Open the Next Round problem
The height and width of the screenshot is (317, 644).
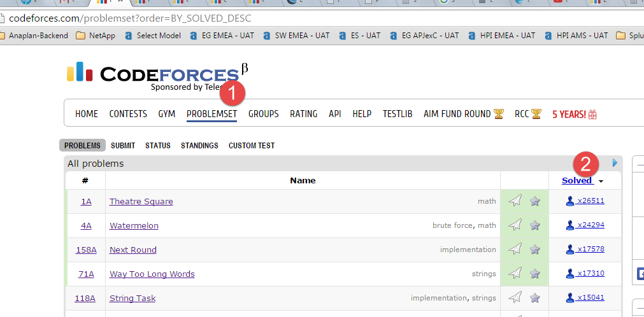coord(133,250)
